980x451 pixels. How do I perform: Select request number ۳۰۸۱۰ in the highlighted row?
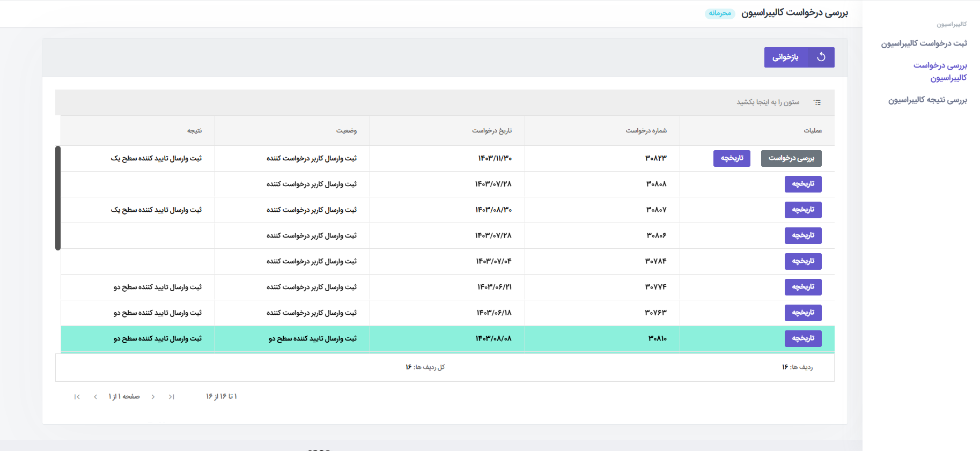(602, 338)
